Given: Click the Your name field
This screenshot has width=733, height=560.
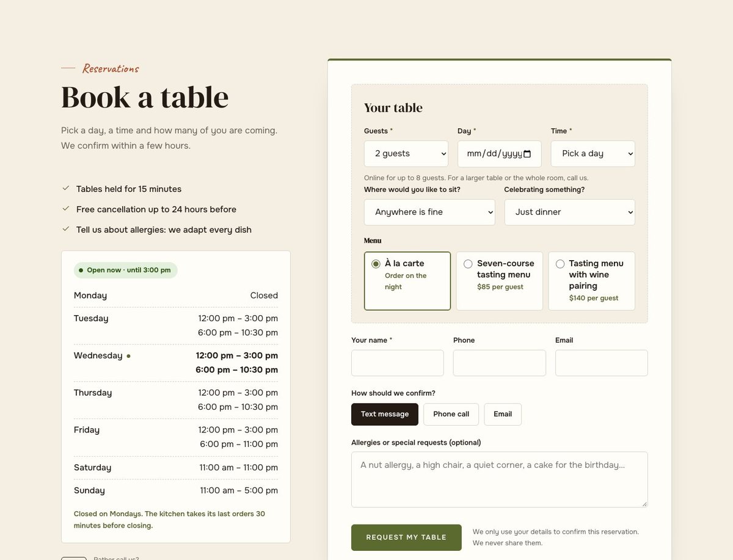Looking at the screenshot, I should (398, 363).
